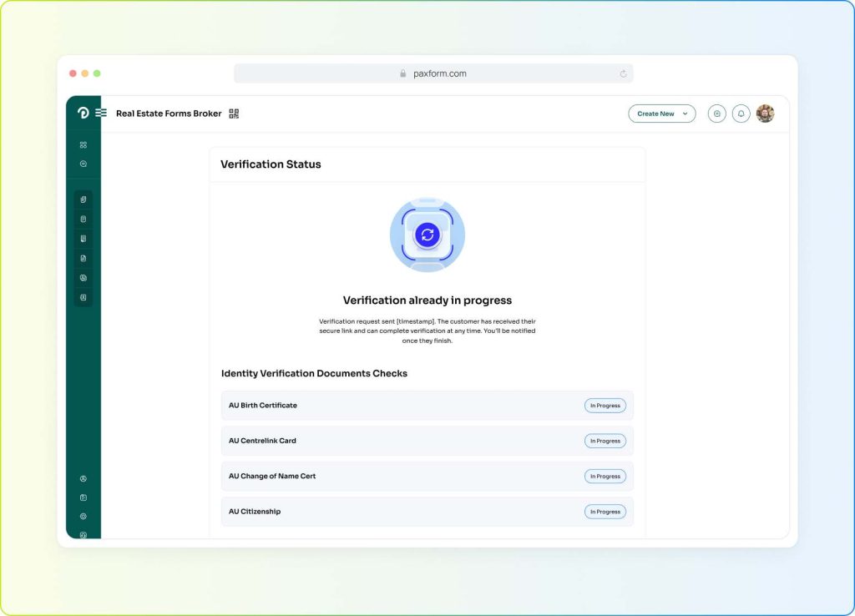Screen dimensions: 855x616
Task: Open the user profile avatar
Action: tap(765, 114)
